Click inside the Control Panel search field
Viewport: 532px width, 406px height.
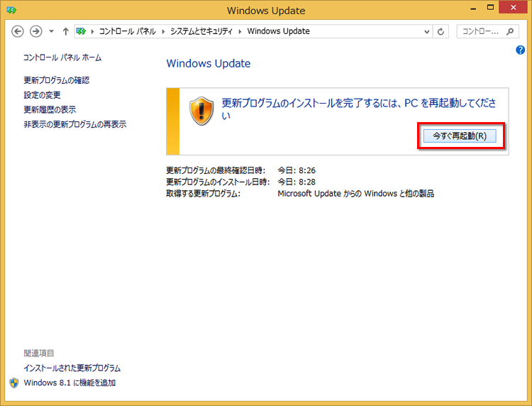click(x=482, y=31)
